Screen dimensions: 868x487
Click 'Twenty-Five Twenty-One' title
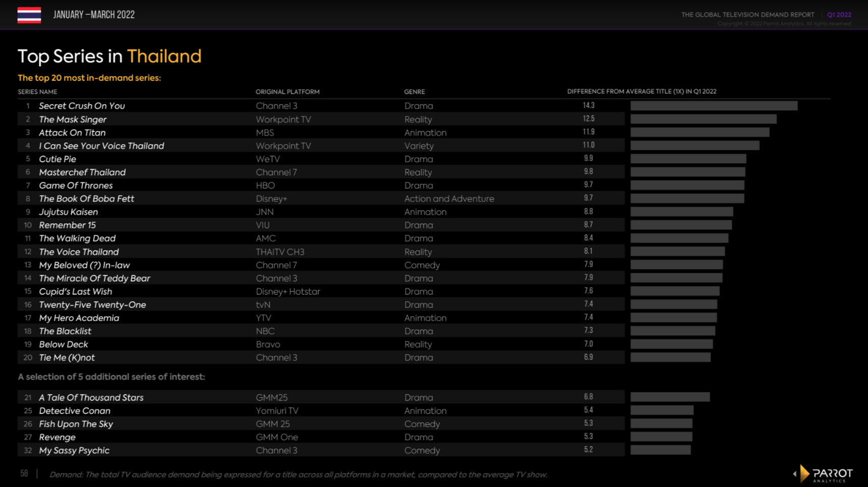tap(92, 305)
